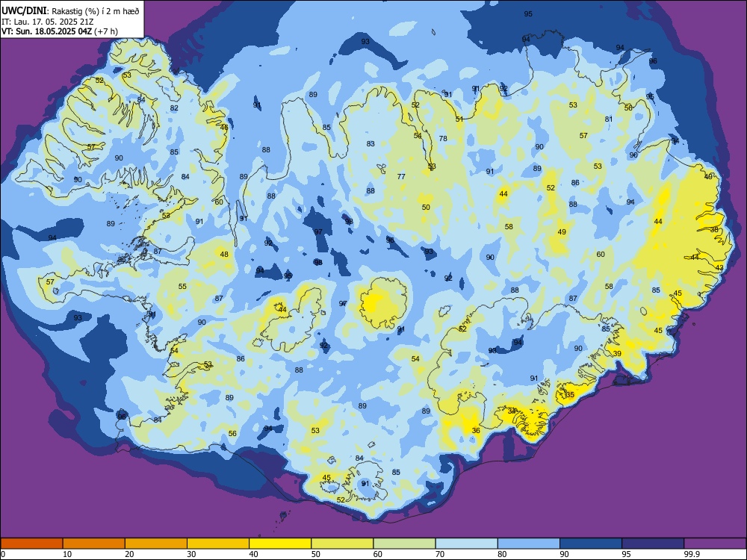Choose the pale yellow 50–60 legend swatch
Screen dimensions: 747x560
coord(343,544)
